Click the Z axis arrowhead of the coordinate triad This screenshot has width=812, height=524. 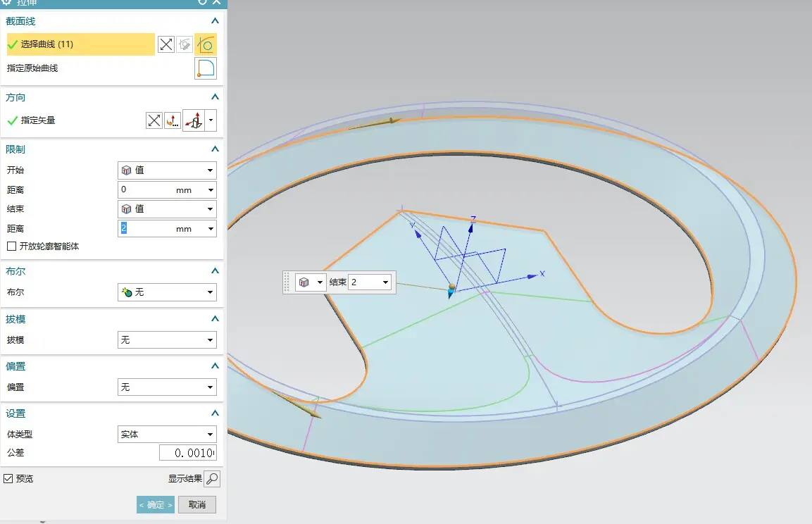coord(471,227)
